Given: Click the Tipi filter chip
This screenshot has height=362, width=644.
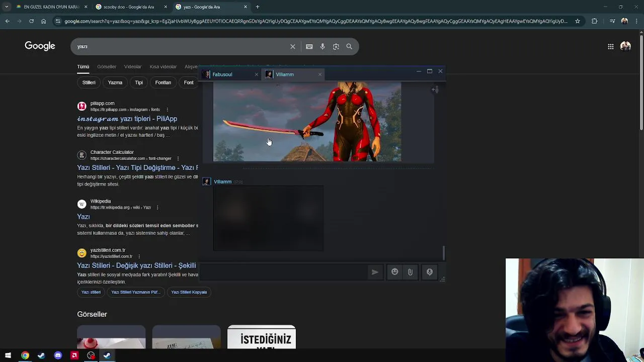Looking at the screenshot, I should (139, 82).
